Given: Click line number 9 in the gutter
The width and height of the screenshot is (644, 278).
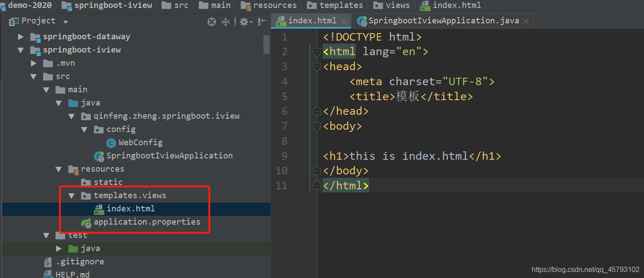Looking at the screenshot, I should [284, 156].
